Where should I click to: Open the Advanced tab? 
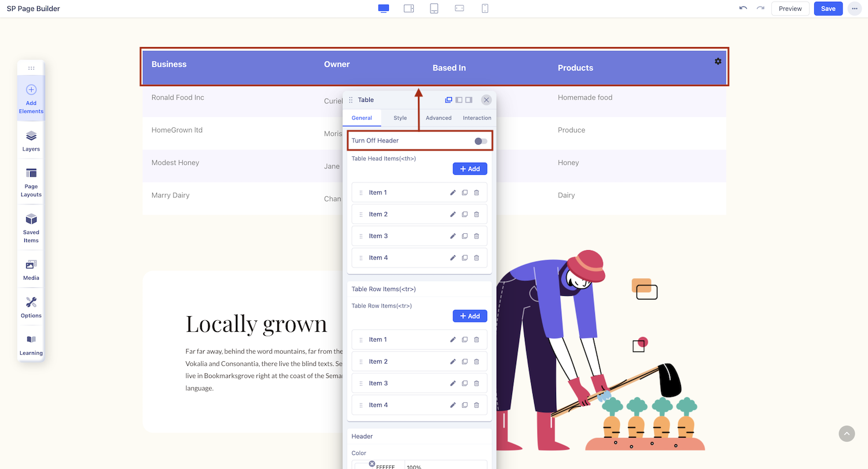439,118
